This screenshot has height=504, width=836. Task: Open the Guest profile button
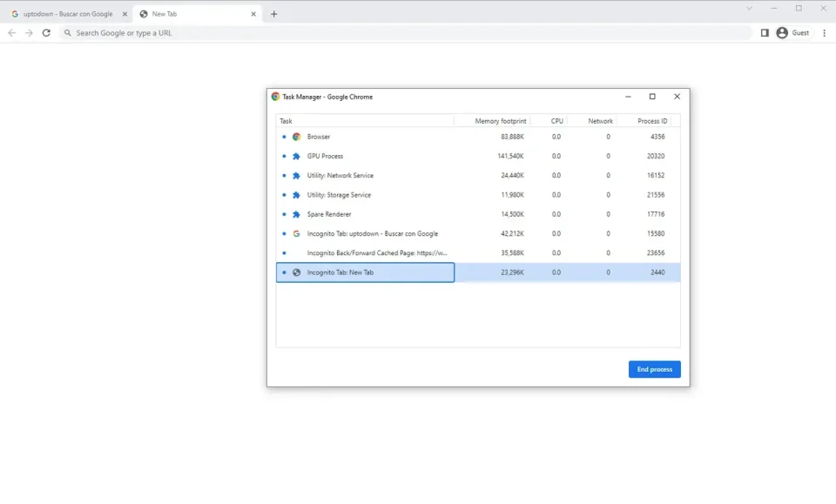click(x=792, y=33)
